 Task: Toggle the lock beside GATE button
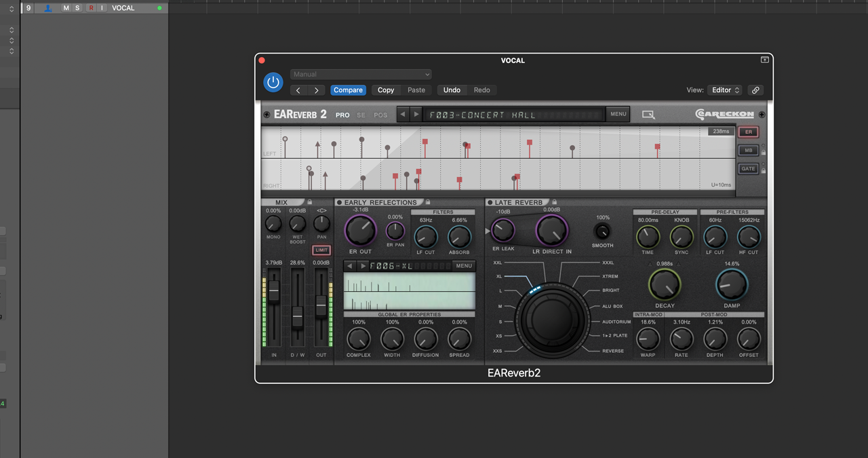pos(764,170)
